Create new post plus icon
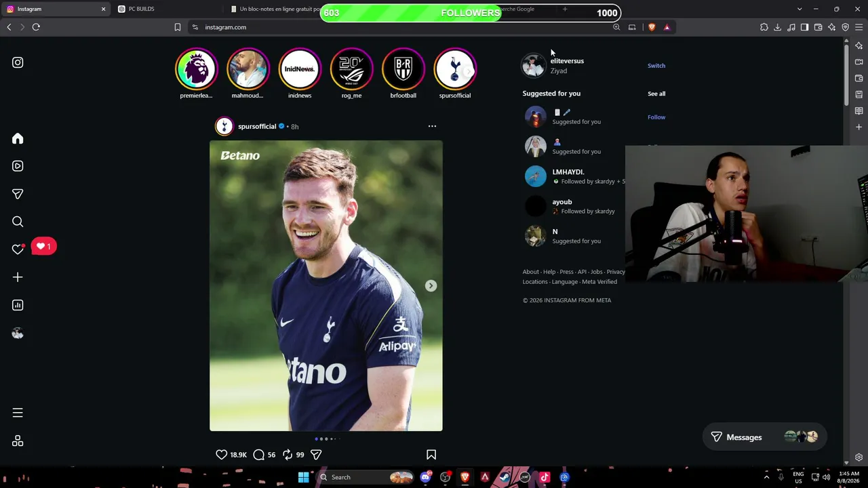Screen dimensions: 868x488 (18, 277)
